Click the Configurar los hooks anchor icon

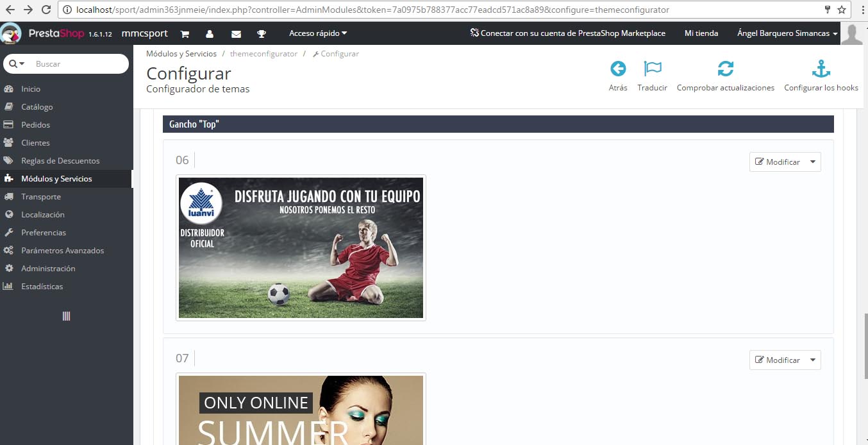pos(821,69)
